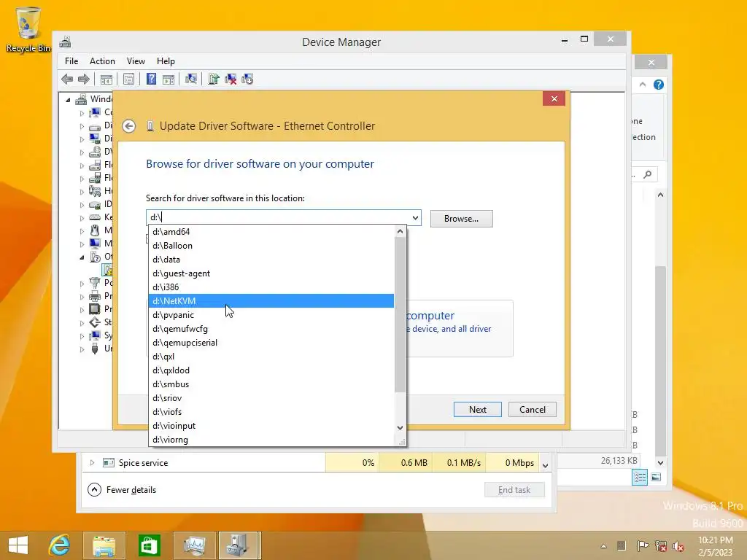Collapse Task Manager with Fewer details
The width and height of the screenshot is (747, 560).
click(122, 489)
